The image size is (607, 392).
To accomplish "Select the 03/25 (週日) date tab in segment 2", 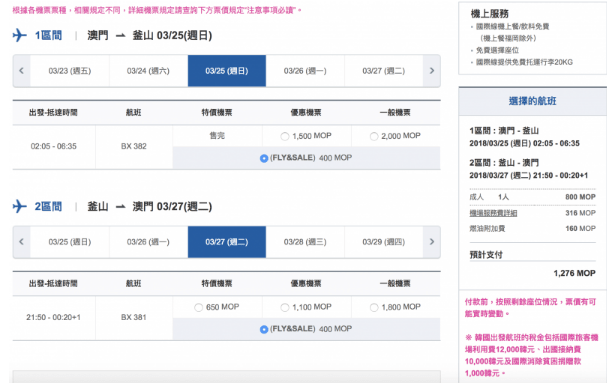I will [x=70, y=242].
